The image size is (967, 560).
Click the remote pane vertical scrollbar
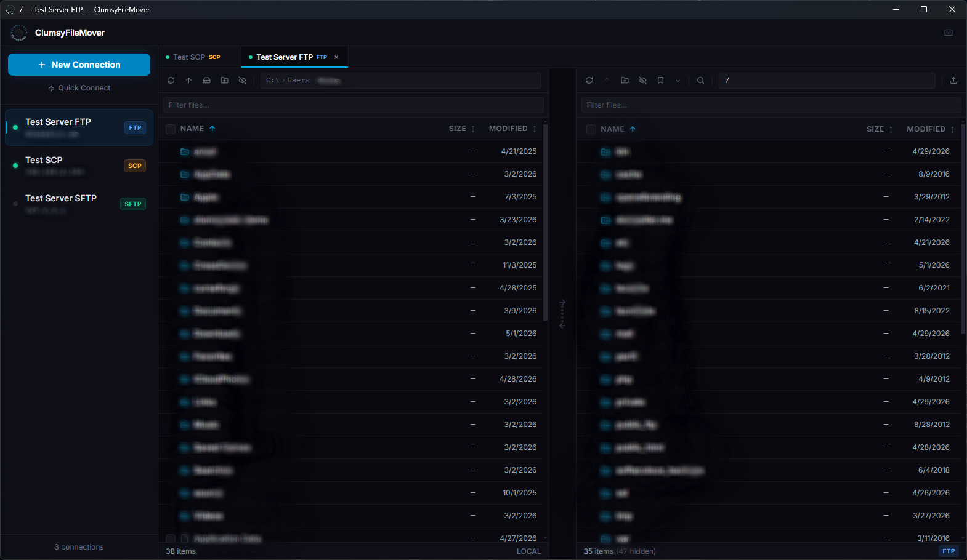pos(963,228)
